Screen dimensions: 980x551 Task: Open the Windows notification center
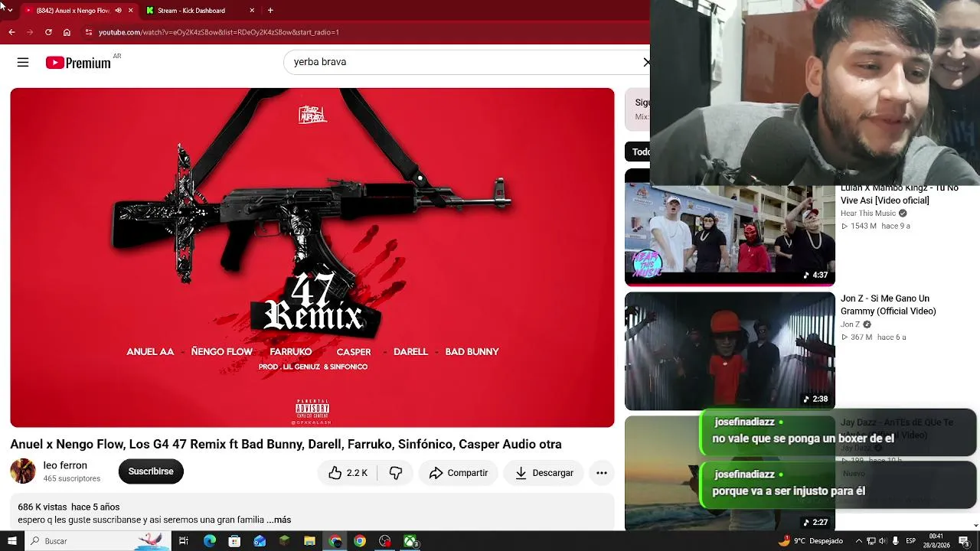pyautogui.click(x=964, y=541)
